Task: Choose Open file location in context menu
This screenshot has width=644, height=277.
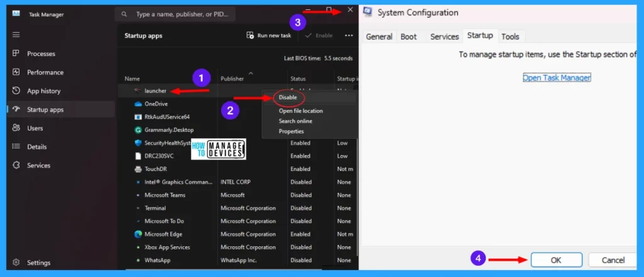Action: (301, 111)
